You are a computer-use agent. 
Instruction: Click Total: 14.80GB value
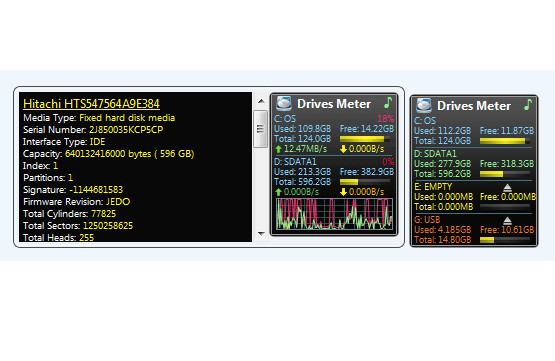click(442, 240)
